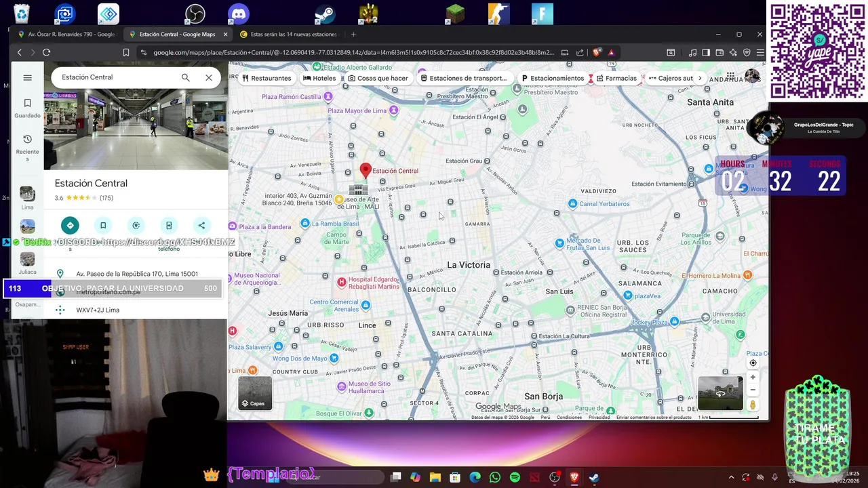Open the Google account avatar
868x488 pixels.
[x=752, y=76]
